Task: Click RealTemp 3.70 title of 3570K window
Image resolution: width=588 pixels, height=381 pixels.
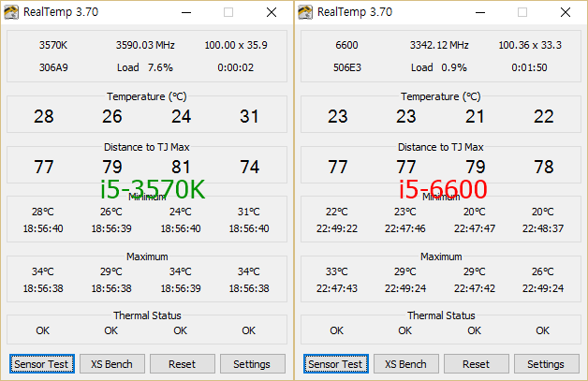Action: 61,12
